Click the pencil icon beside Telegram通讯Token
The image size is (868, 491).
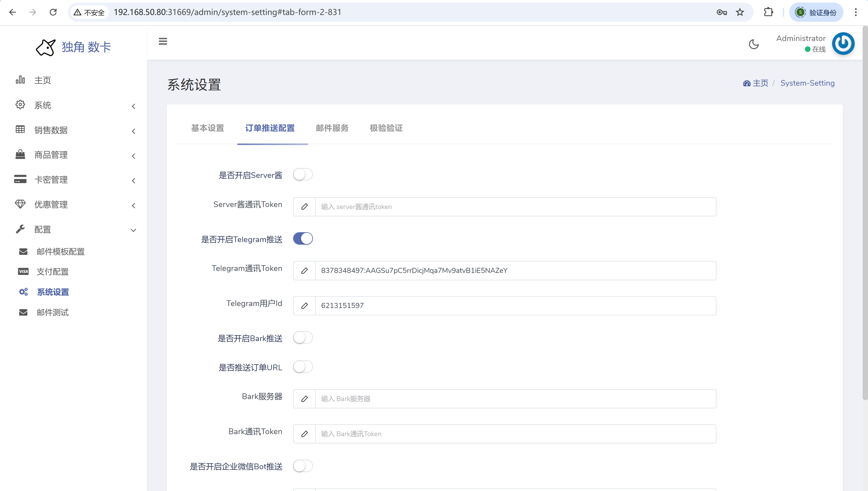pyautogui.click(x=304, y=271)
